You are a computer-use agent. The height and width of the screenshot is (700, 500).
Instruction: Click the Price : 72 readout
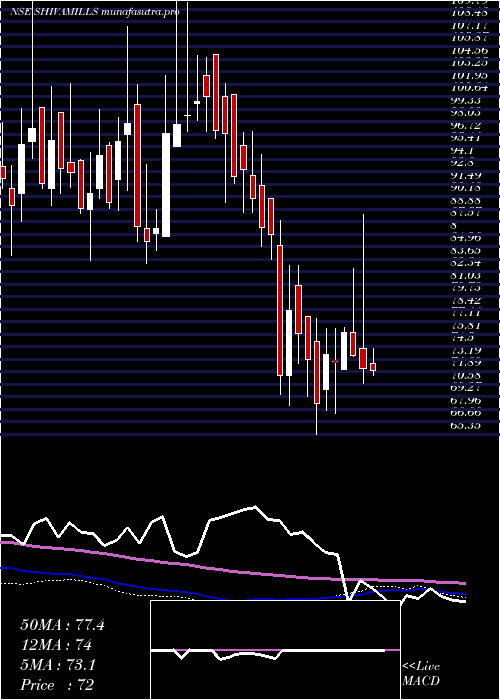pos(57,685)
